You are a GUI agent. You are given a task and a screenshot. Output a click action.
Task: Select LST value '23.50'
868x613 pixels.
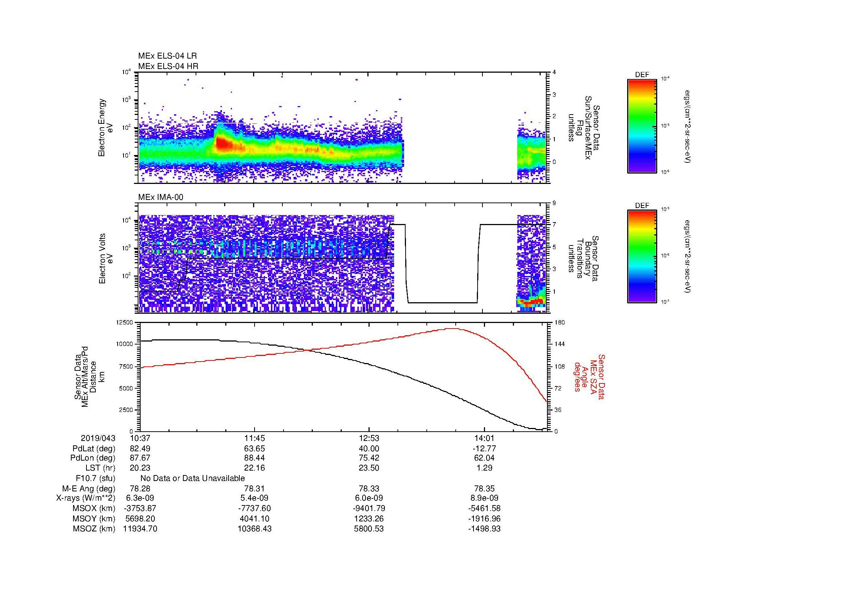(x=369, y=468)
